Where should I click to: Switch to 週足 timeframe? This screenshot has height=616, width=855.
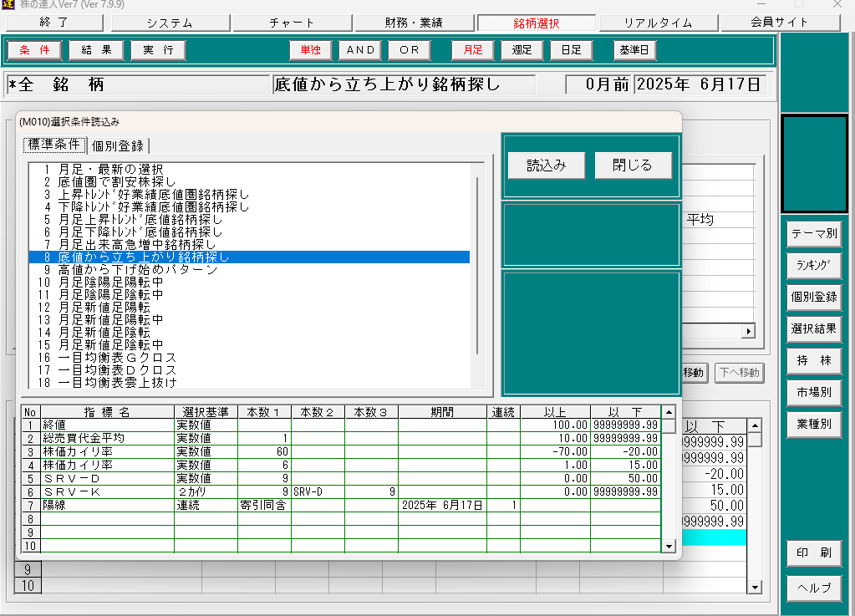[522, 50]
